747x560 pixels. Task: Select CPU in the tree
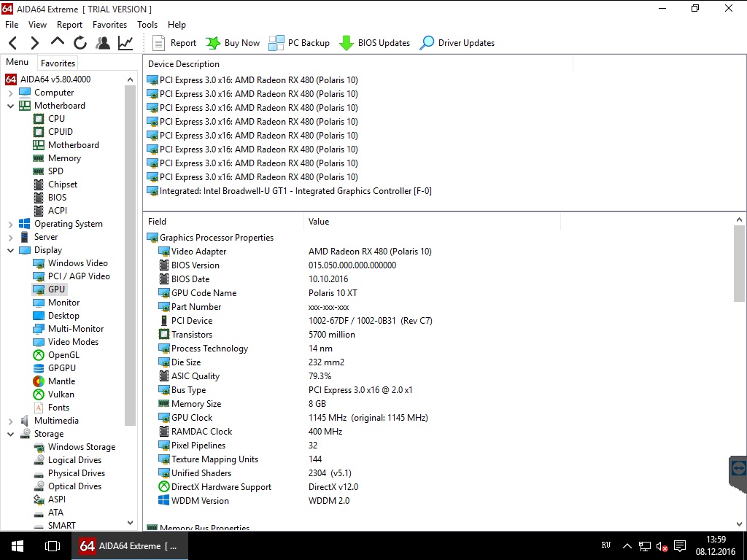click(x=56, y=119)
